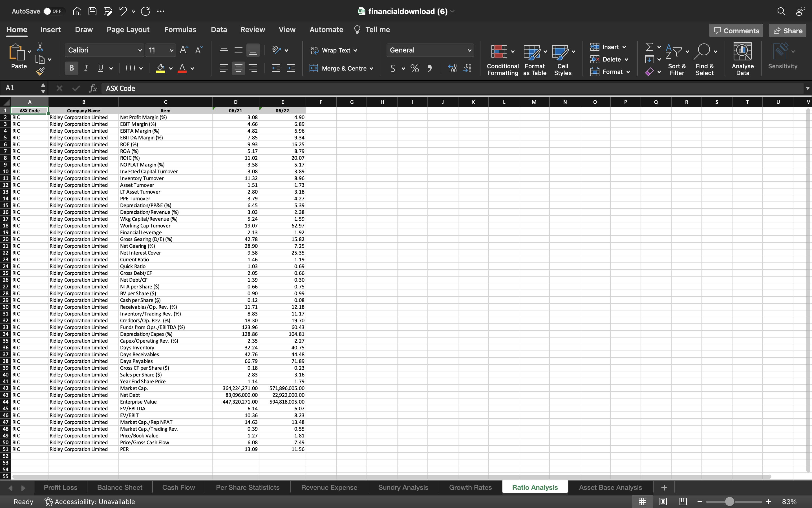The image size is (812, 508).
Task: Click the Top Align icon
Action: (x=224, y=50)
